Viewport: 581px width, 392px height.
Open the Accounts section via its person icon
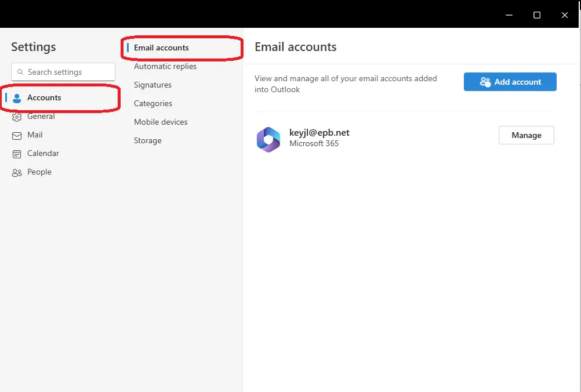(x=17, y=98)
